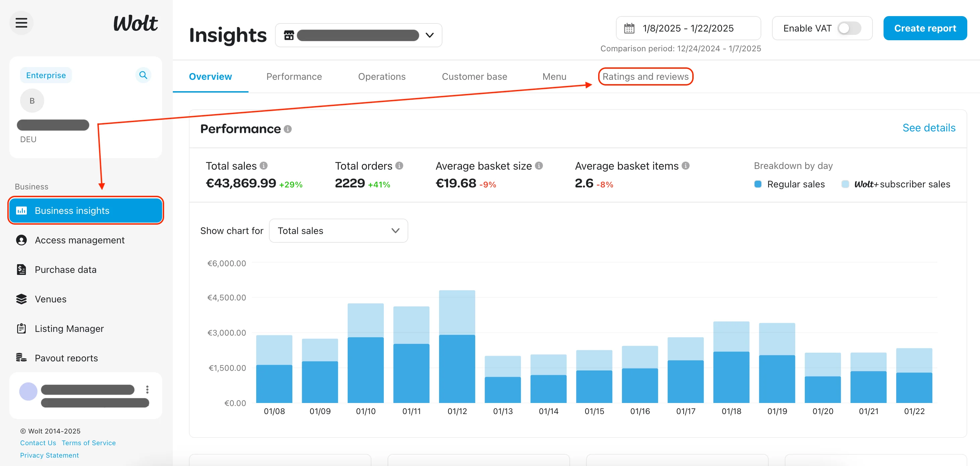Click the 01/08 bar in the chart
Viewport: 980px width, 466px height.
pyautogui.click(x=274, y=369)
